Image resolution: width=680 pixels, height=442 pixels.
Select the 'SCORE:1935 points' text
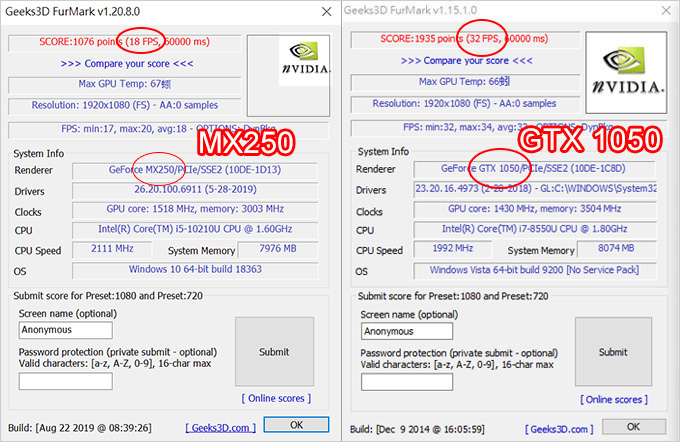[422, 39]
